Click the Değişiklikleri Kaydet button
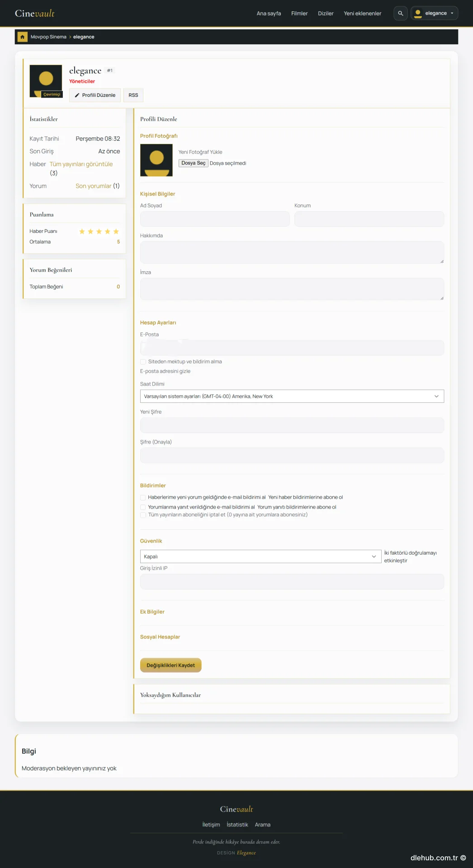Viewport: 473px width, 868px height. pos(170,665)
